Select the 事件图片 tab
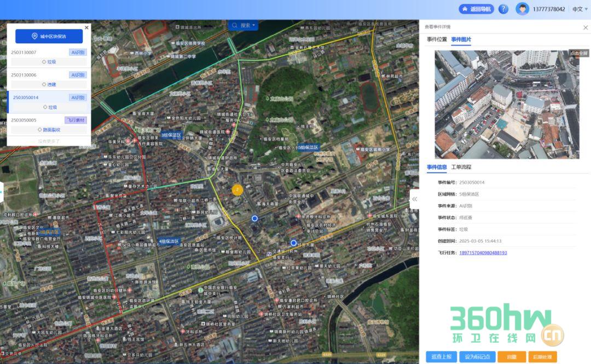The width and height of the screenshot is (591, 364). (461, 40)
